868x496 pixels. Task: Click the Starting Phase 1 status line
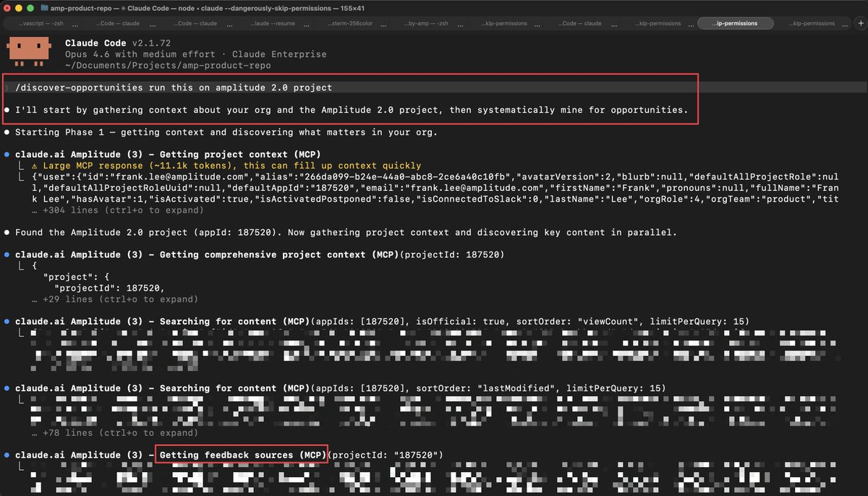(226, 132)
